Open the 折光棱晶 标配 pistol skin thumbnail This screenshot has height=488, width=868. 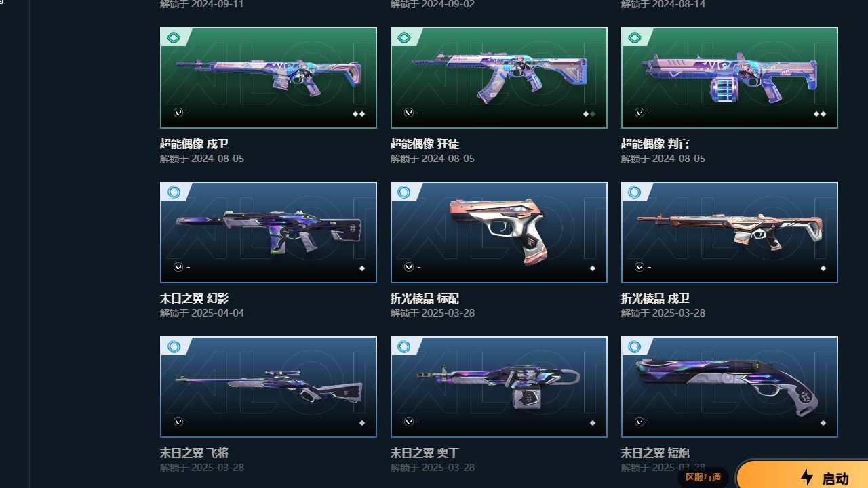(499, 232)
